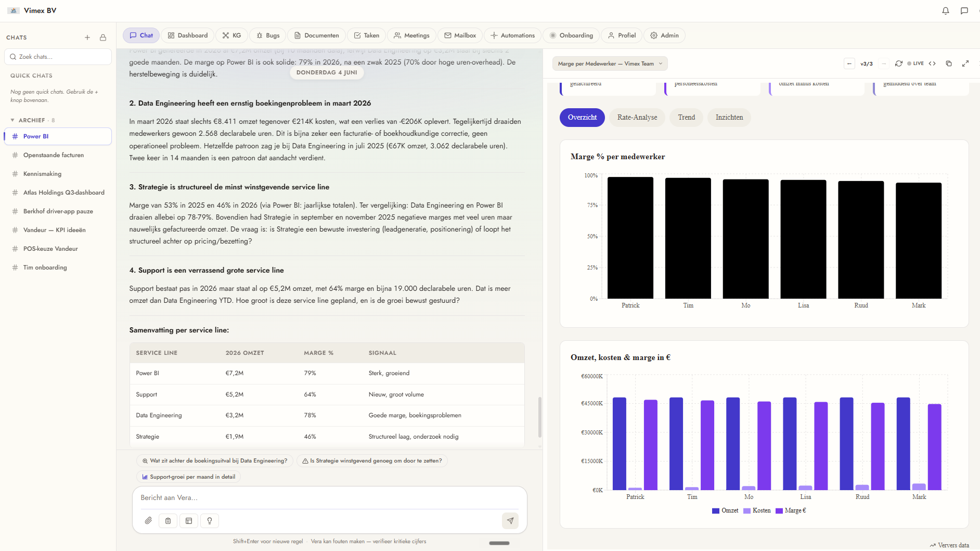This screenshot has height=551, width=980.
Task: Open the Vandeur — KPI ideeën chat
Action: [58, 230]
